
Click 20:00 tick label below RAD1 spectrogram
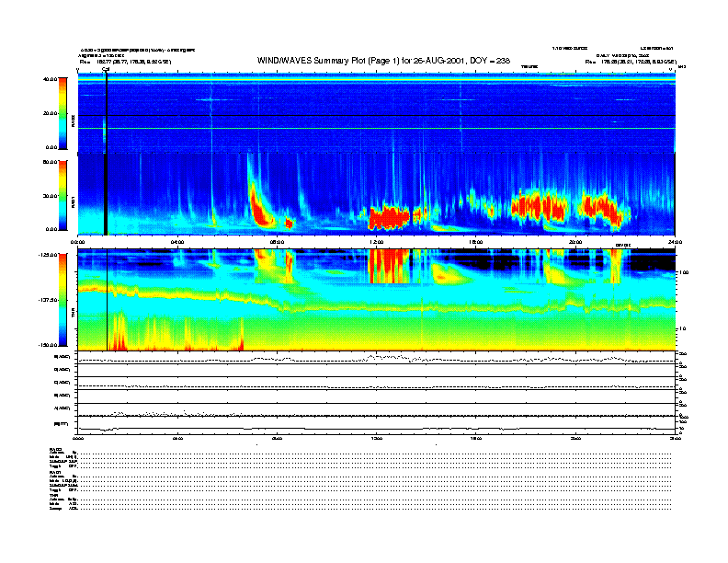[575, 242]
